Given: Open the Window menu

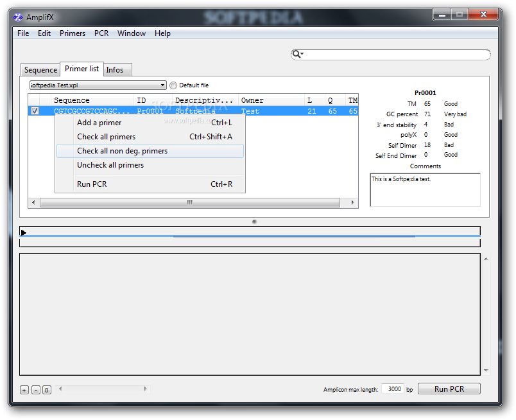Looking at the screenshot, I should (x=132, y=33).
